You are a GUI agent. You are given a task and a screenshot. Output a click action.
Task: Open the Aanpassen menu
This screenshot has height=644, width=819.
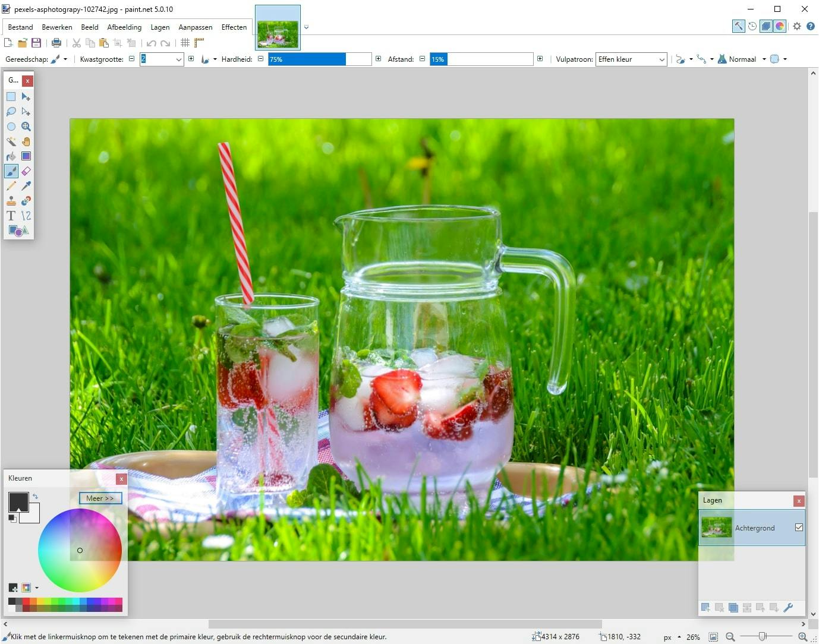196,27
